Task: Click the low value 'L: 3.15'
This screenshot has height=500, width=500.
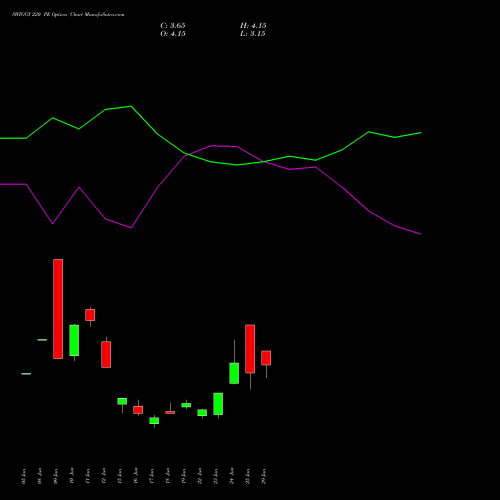Action: (x=253, y=34)
